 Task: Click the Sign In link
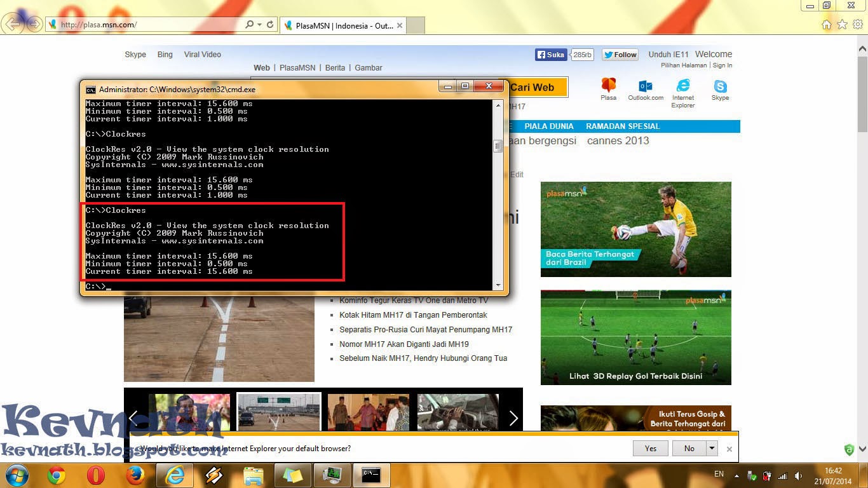(x=722, y=65)
